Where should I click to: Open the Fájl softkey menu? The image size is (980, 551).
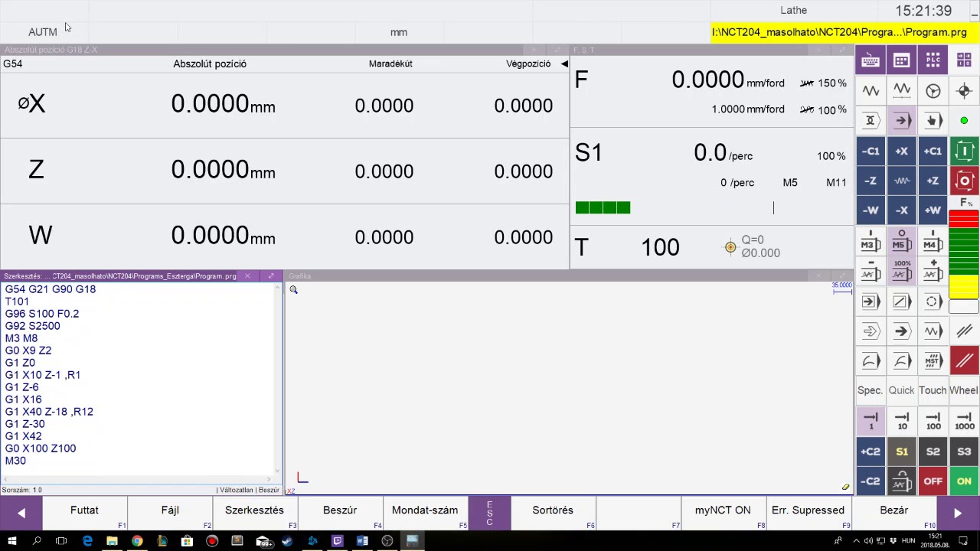click(x=170, y=512)
